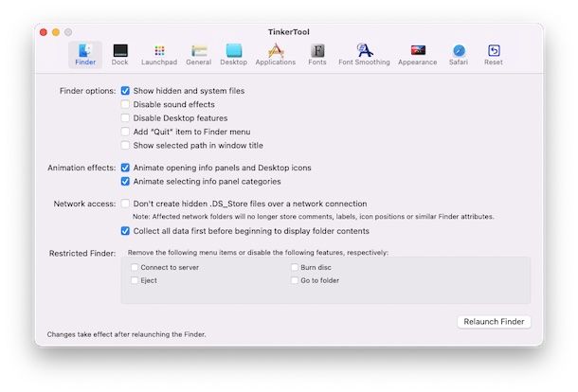Select the Font Smoothing pane icon
The height and width of the screenshot is (392, 578).
pos(364,55)
